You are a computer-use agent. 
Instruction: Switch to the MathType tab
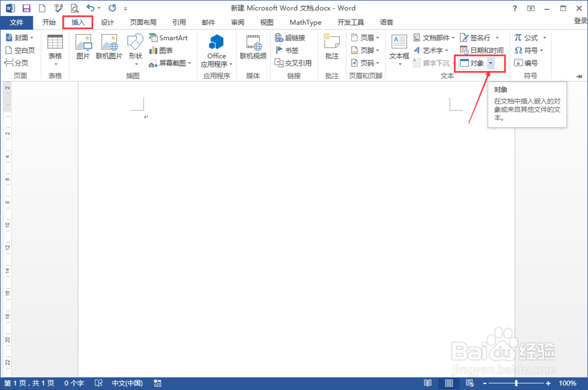305,22
